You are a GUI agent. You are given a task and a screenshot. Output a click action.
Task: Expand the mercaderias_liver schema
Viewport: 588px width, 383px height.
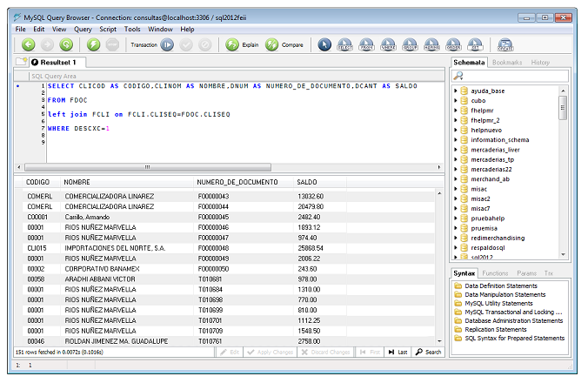point(456,150)
